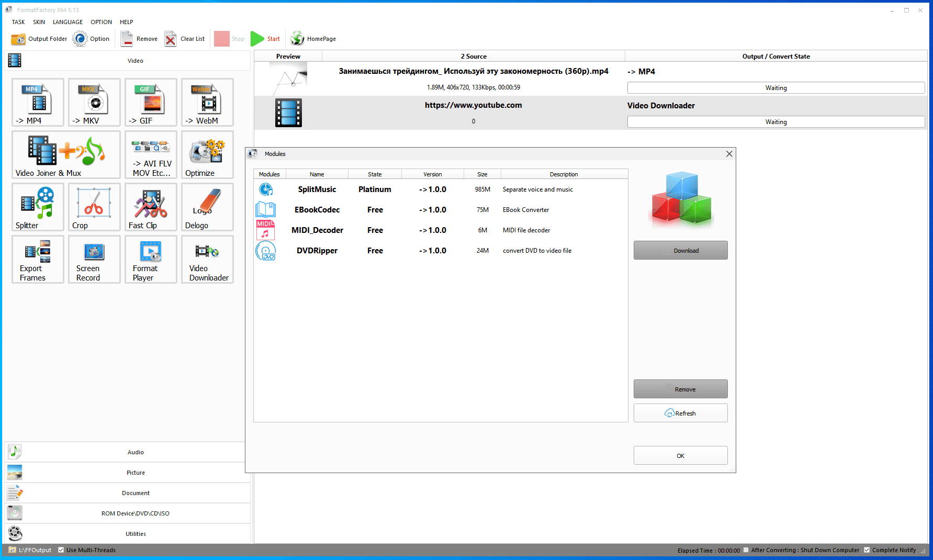Click the L:\FFOutput folder path in status bar
Viewport: 933px width, 560px height.
(x=35, y=550)
